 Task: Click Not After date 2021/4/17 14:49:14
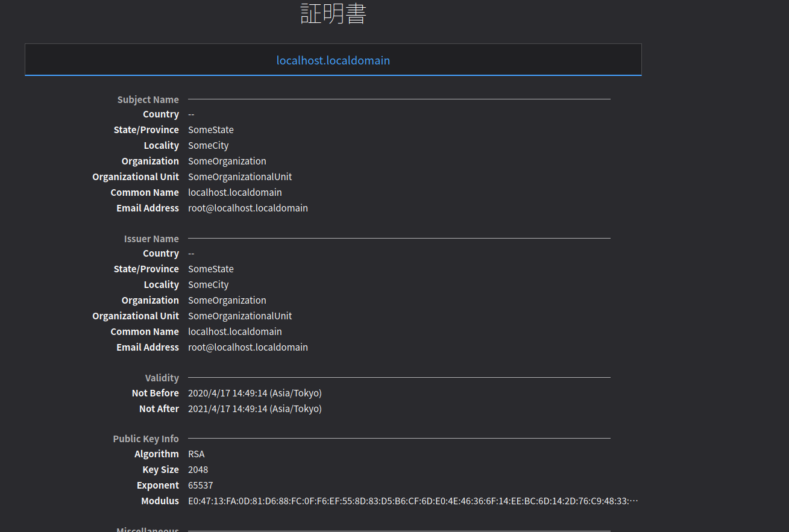[255, 409]
